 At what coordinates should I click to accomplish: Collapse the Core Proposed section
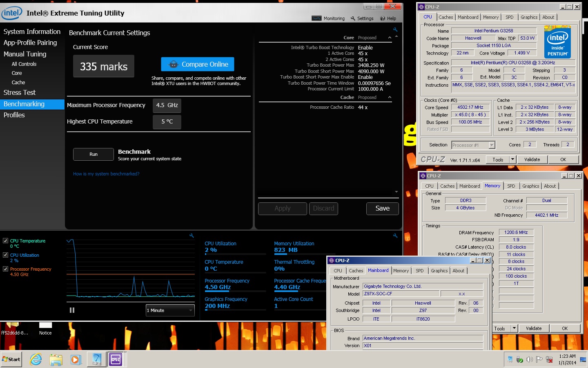coord(390,38)
